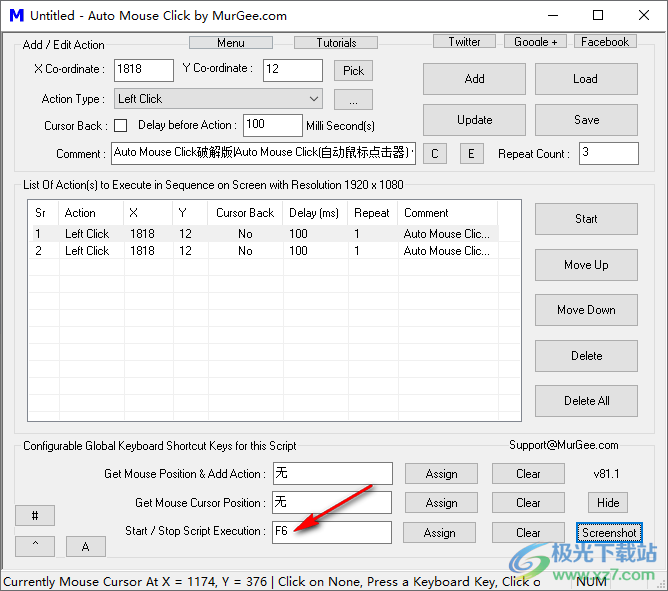Click the Load button

click(x=586, y=79)
